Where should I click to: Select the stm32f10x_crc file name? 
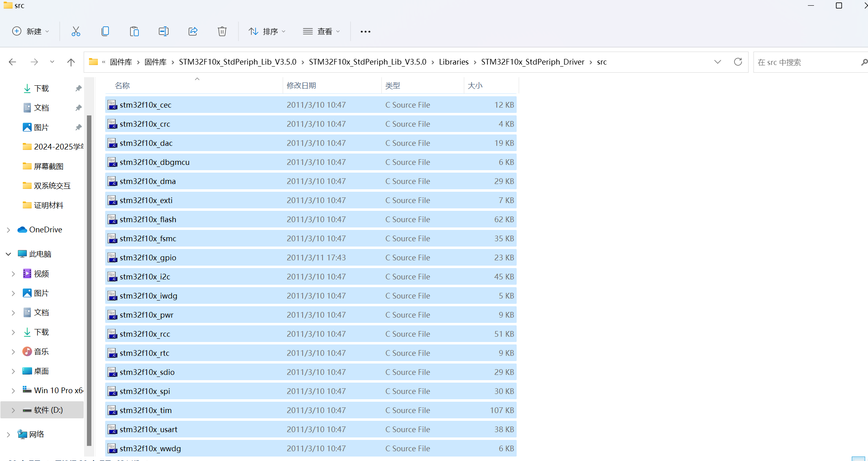pos(145,124)
